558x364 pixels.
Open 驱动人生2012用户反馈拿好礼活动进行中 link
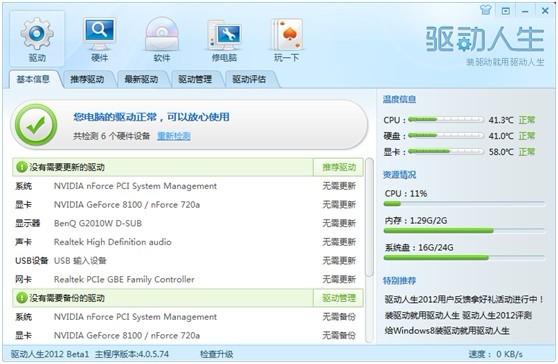point(464,299)
